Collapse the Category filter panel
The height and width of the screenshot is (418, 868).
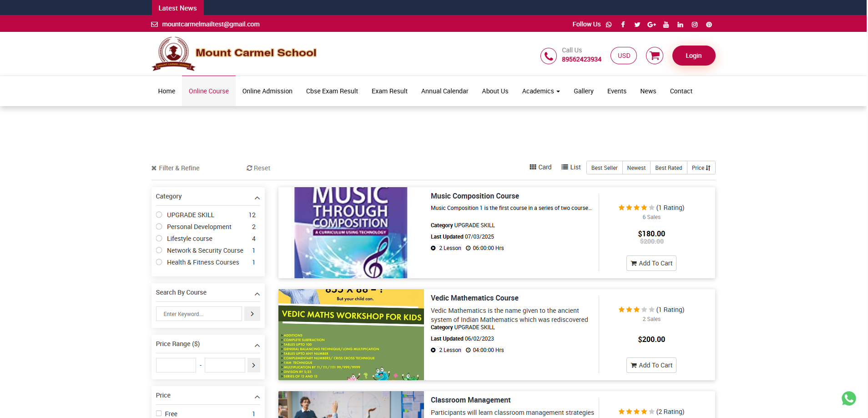tap(257, 198)
